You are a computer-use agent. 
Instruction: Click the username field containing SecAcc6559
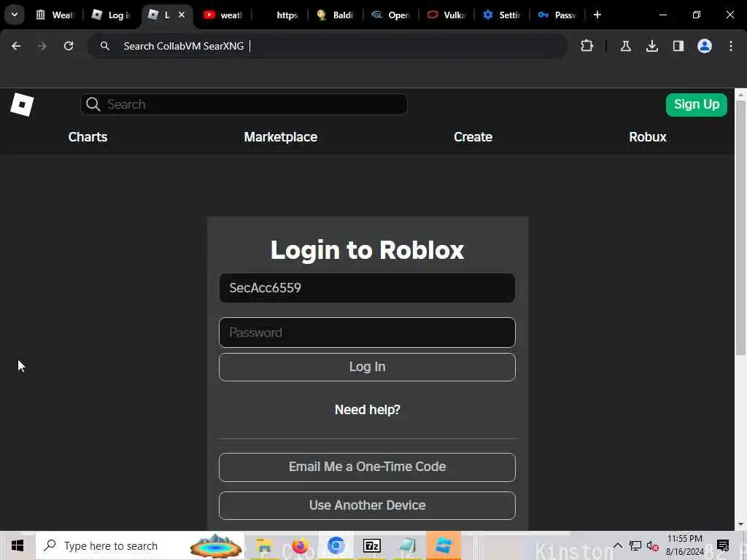pos(367,287)
